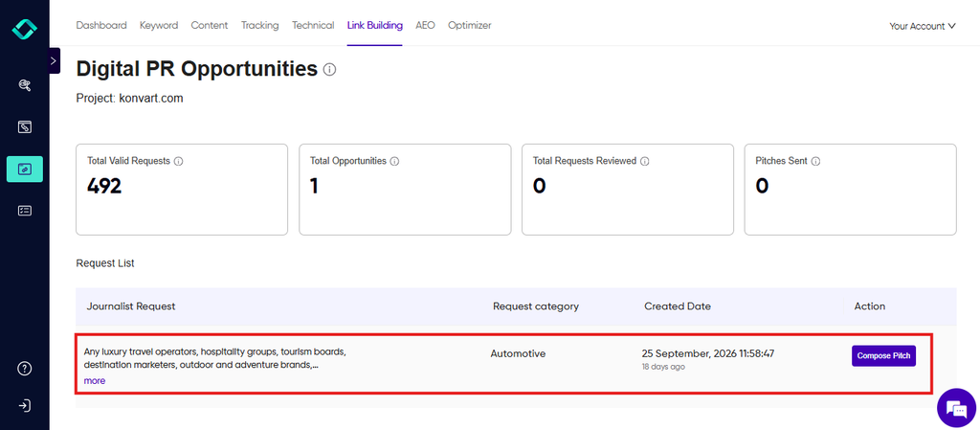Open the Technical tab

[313, 26]
